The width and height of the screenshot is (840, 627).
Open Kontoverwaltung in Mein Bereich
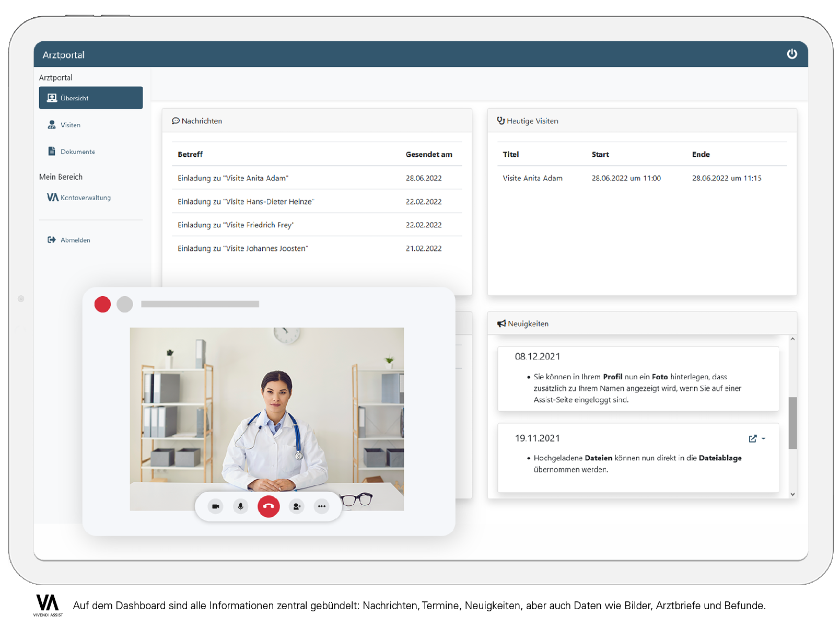click(x=85, y=198)
